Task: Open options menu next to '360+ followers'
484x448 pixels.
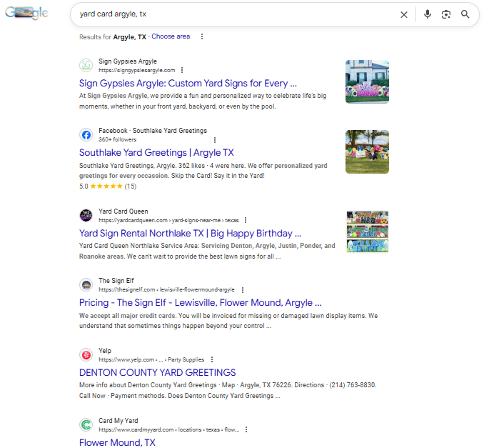Action: tap(215, 140)
